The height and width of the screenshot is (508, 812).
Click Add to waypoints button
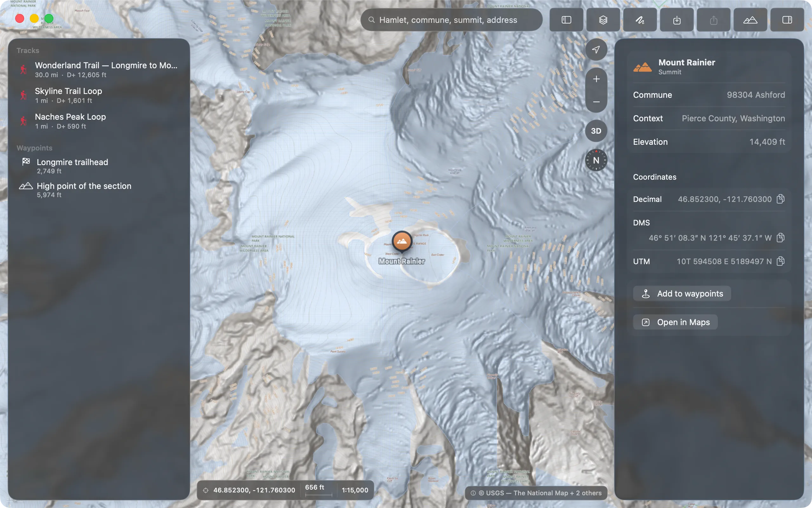pos(682,294)
